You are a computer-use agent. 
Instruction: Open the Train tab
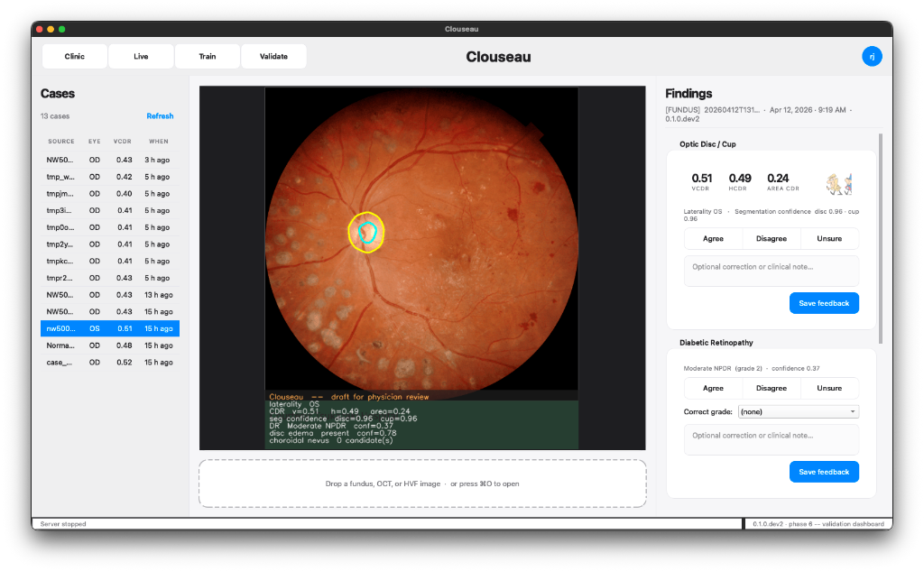[207, 56]
